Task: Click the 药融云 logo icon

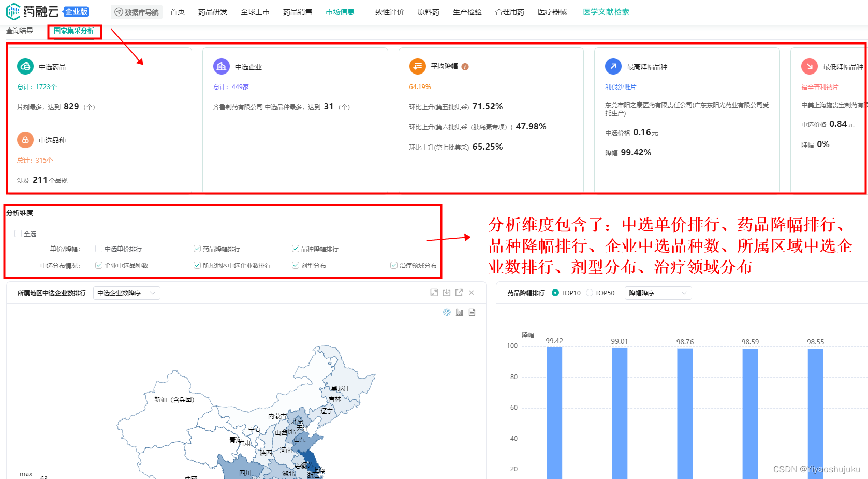Action: (13, 11)
